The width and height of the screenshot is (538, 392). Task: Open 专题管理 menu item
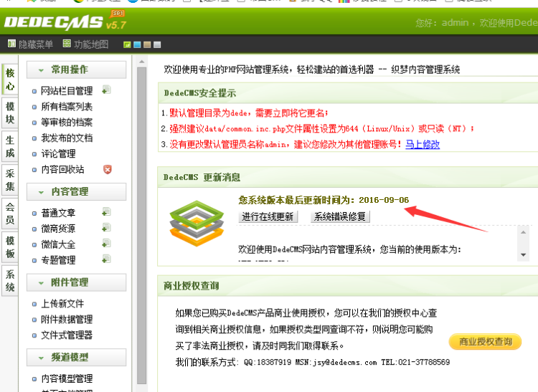click(x=58, y=260)
